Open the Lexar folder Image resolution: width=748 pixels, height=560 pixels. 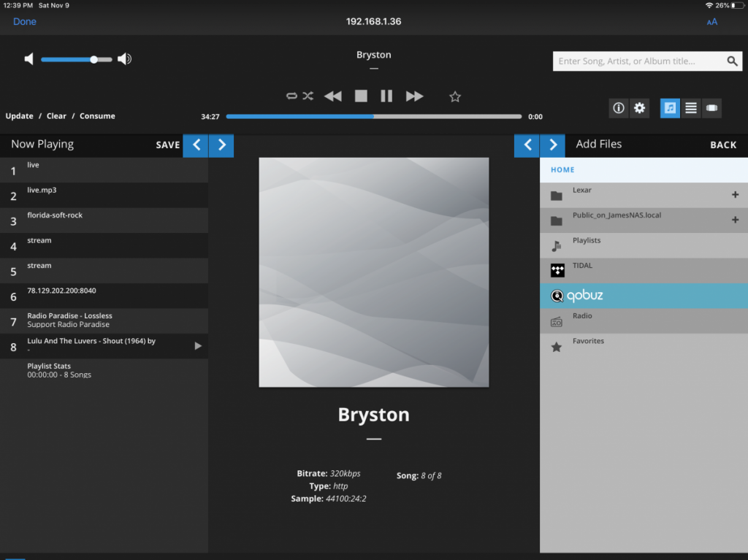pyautogui.click(x=644, y=195)
